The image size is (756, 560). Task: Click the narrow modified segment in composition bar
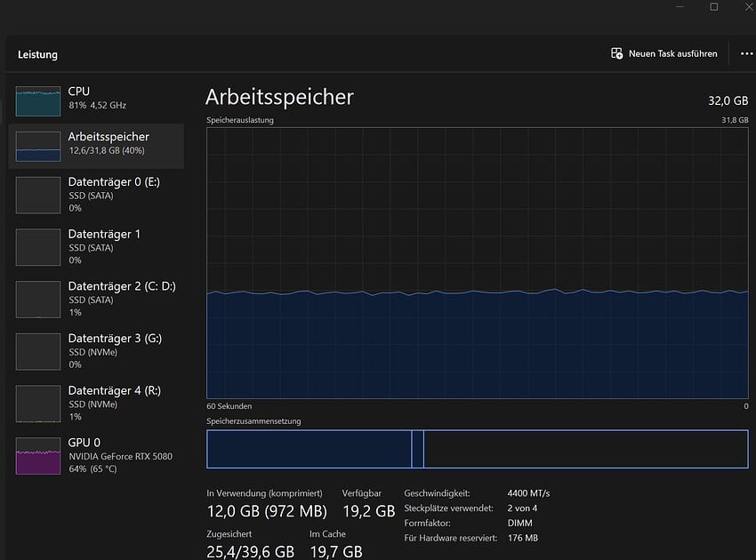pyautogui.click(x=417, y=449)
